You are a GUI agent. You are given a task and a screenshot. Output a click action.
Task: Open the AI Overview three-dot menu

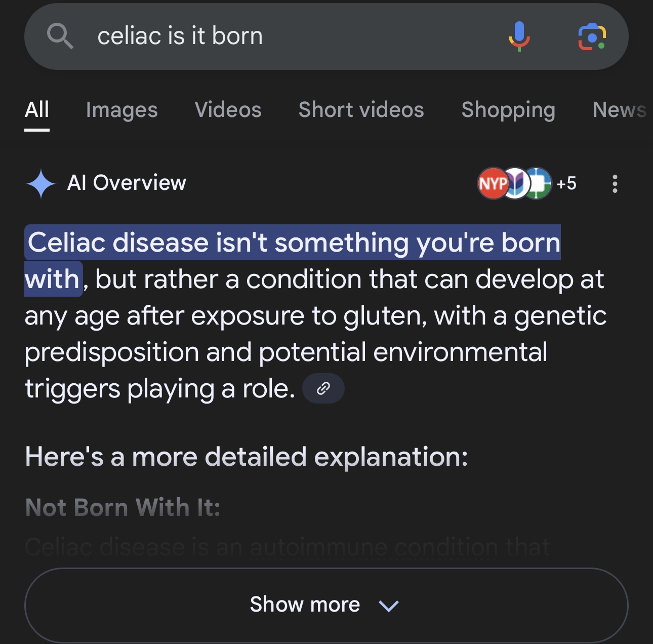tap(615, 184)
